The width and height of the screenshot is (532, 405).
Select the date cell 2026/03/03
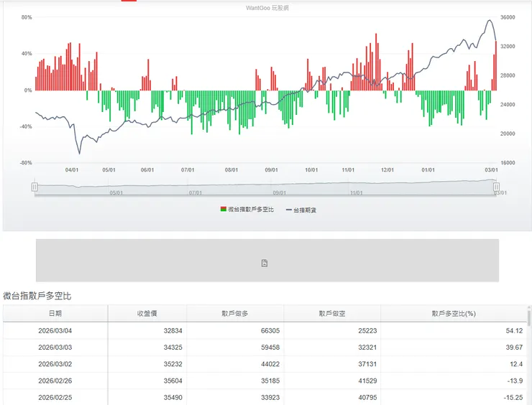click(55, 348)
